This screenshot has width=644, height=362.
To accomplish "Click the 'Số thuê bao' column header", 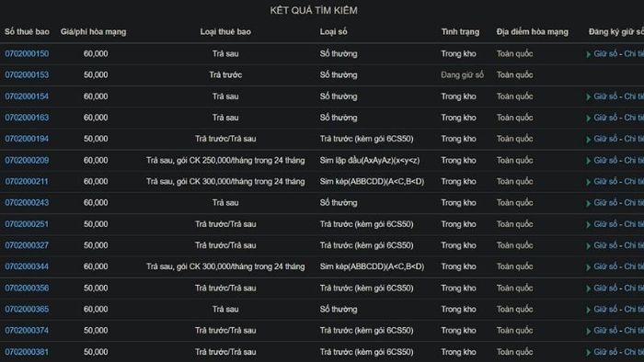I will [x=27, y=31].
